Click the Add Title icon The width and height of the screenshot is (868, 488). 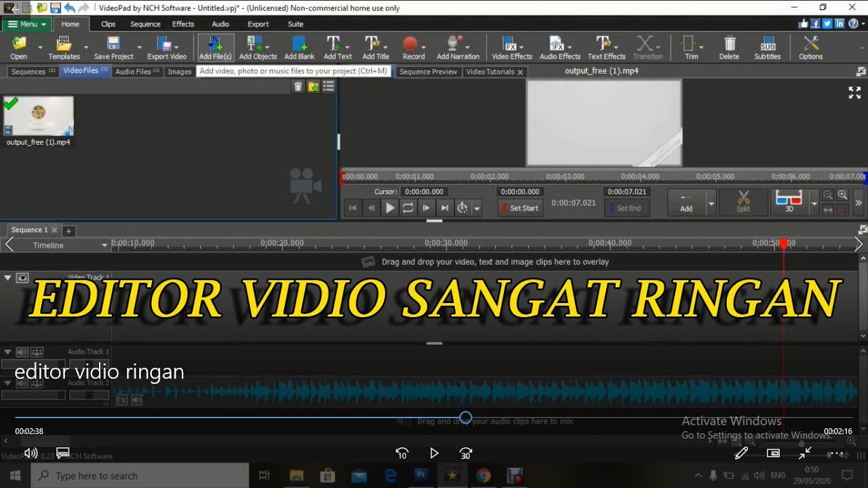coord(373,45)
